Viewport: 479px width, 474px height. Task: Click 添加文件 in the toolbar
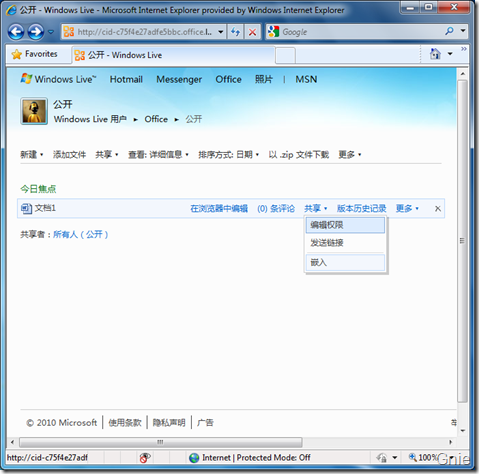click(69, 155)
